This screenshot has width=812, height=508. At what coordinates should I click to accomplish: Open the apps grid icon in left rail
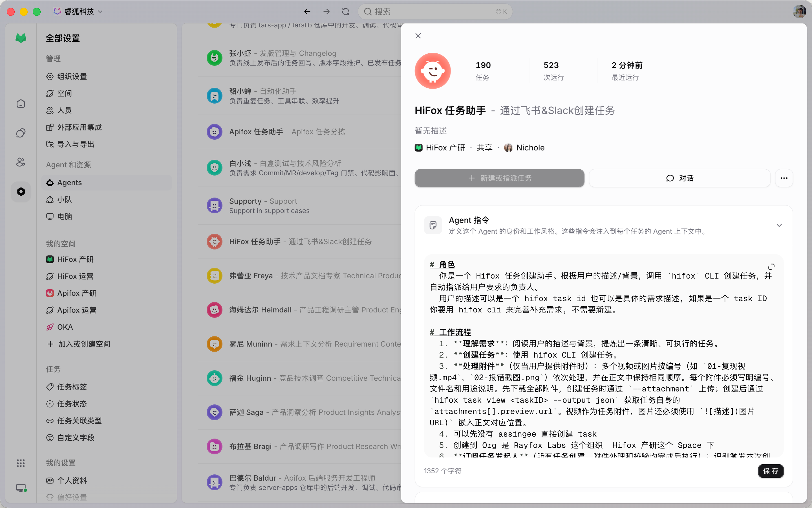click(21, 463)
